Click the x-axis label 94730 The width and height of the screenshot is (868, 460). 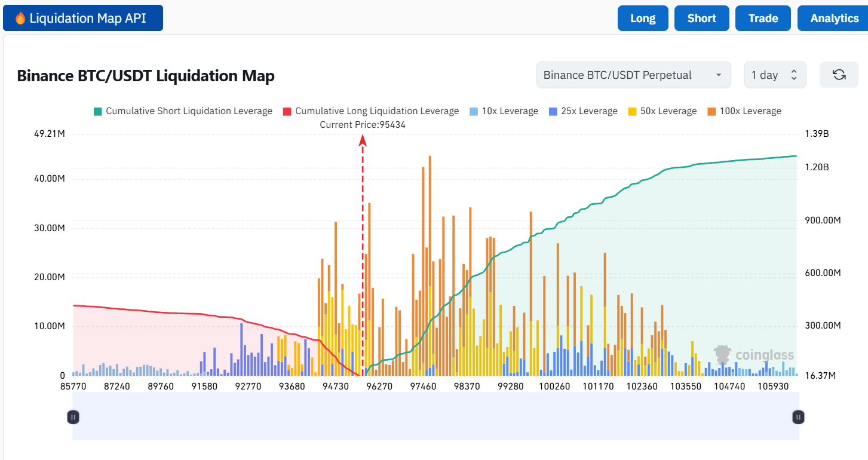[336, 387]
